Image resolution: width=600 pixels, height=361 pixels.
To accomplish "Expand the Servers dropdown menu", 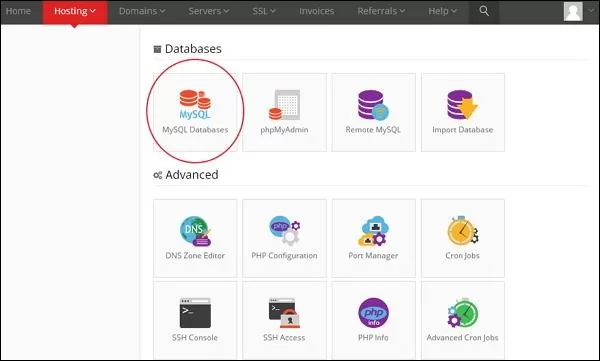I will tap(209, 11).
